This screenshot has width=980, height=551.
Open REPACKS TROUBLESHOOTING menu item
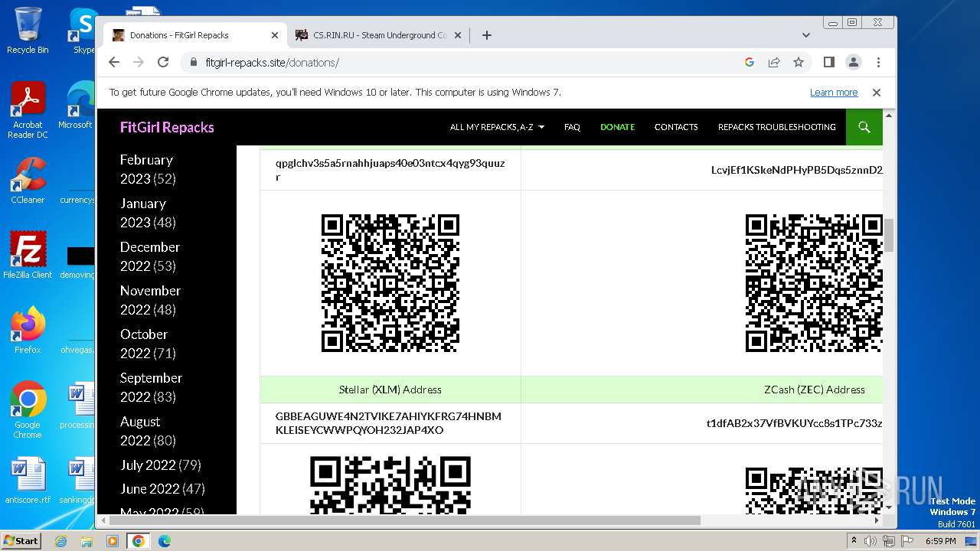[x=776, y=127]
